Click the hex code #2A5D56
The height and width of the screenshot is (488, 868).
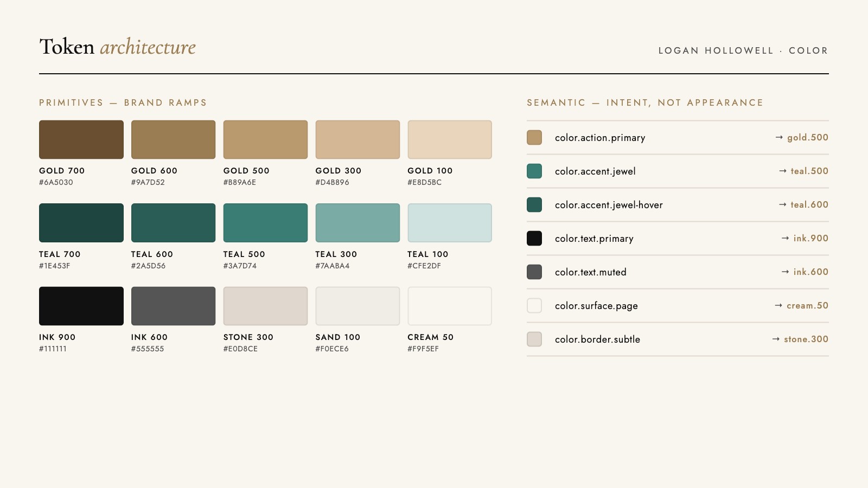click(x=149, y=266)
